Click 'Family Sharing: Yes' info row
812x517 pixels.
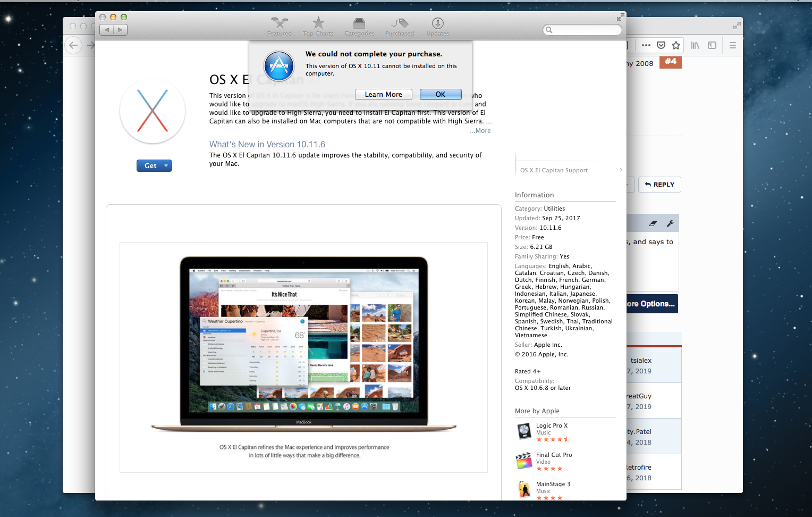542,256
